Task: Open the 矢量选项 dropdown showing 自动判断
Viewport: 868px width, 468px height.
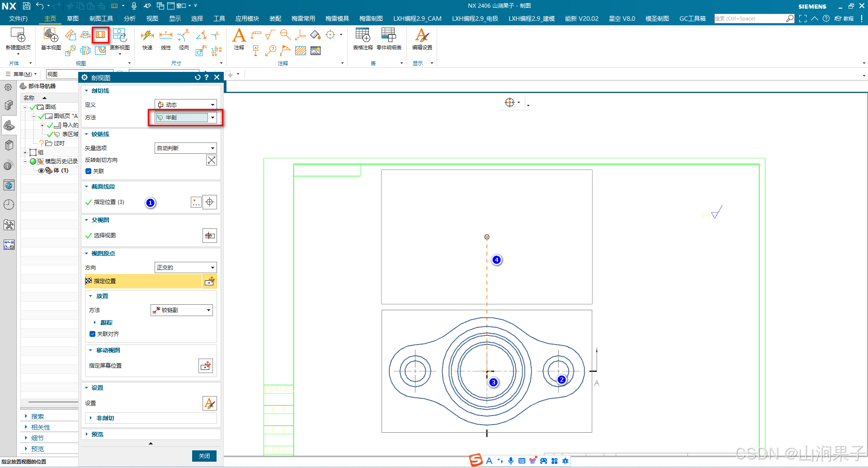Action: point(186,148)
